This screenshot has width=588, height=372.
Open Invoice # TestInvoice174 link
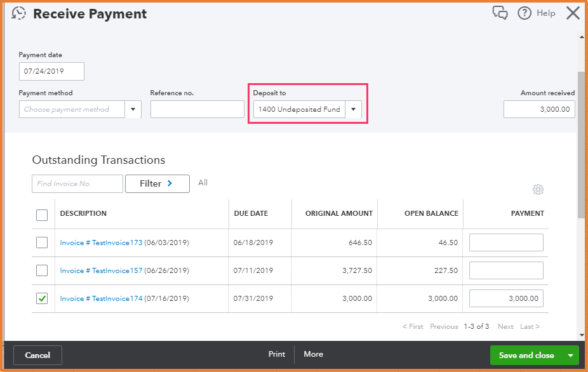[x=101, y=298]
